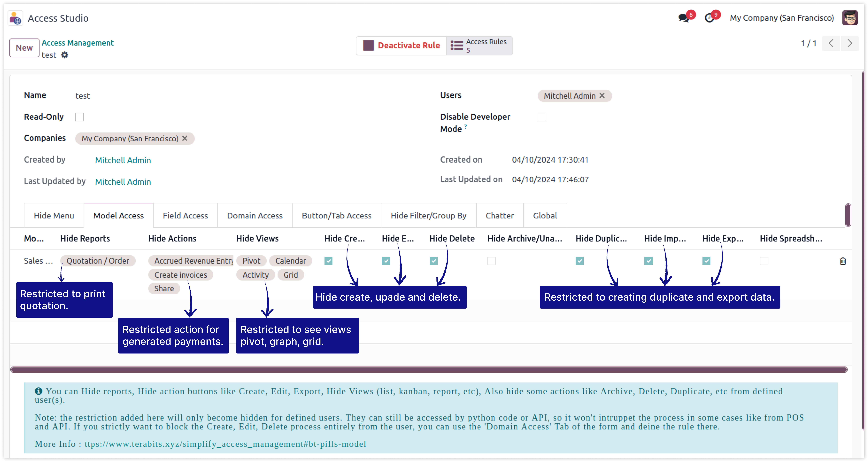This screenshot has width=868, height=462.
Task: Uncheck Hide Import for Sales row
Action: [x=648, y=261]
